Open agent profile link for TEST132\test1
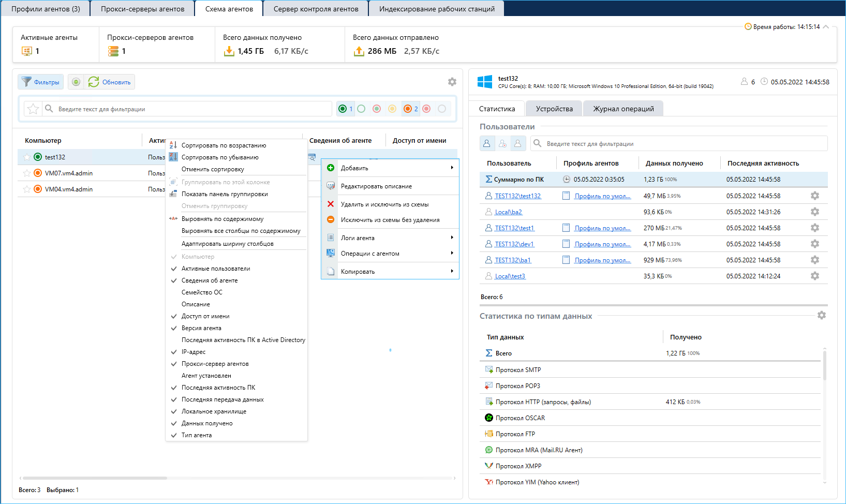The width and height of the screenshot is (846, 504). [x=602, y=228]
